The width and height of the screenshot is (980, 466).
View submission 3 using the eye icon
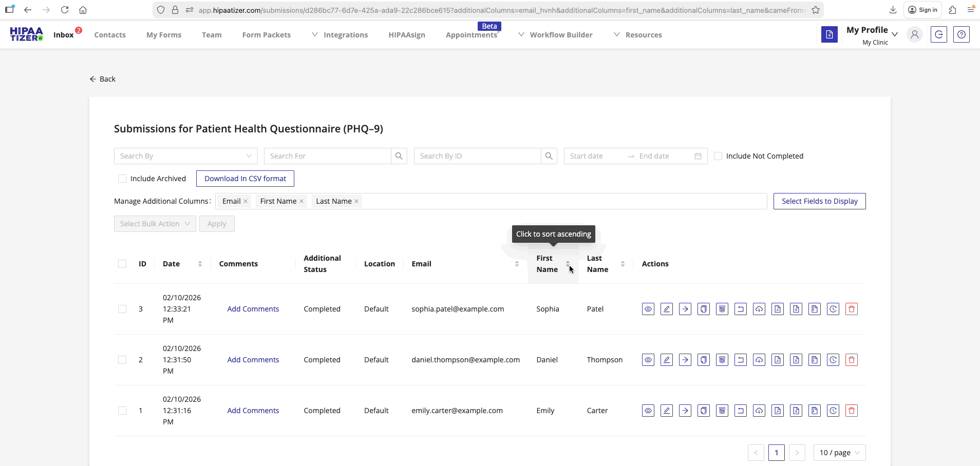point(648,309)
